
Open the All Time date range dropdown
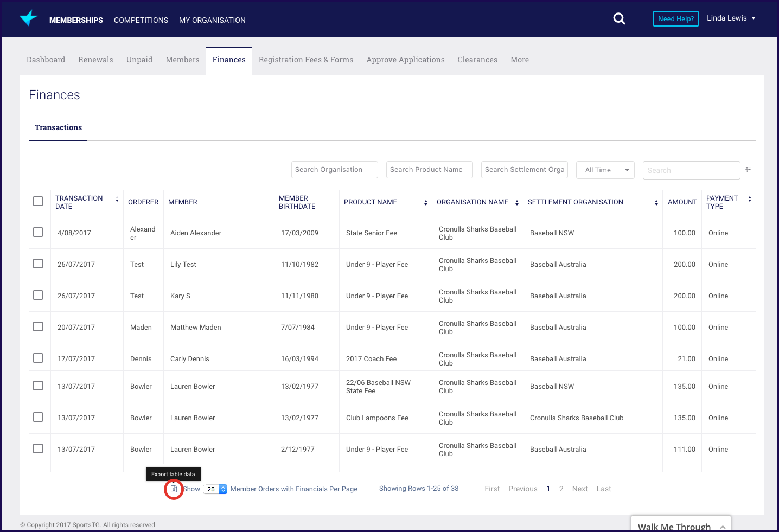coord(605,170)
